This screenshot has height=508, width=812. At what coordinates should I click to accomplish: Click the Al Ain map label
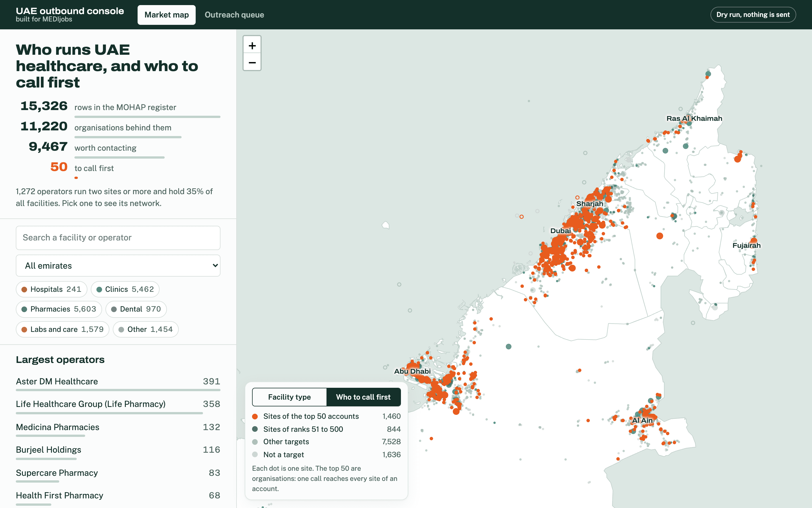(x=642, y=420)
